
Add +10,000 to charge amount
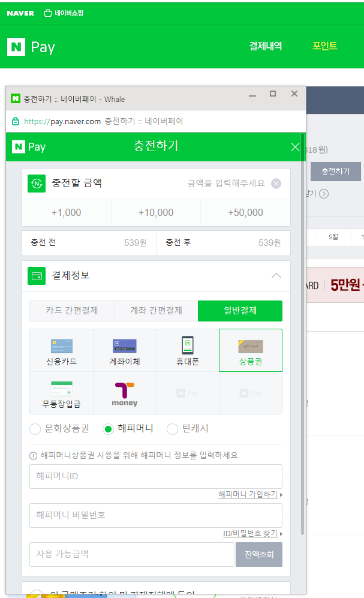coord(156,212)
